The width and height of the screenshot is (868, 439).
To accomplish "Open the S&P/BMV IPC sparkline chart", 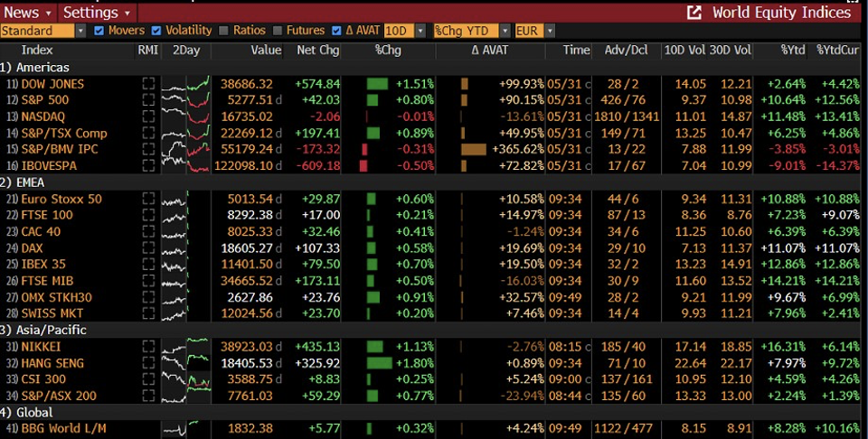I will [x=185, y=149].
